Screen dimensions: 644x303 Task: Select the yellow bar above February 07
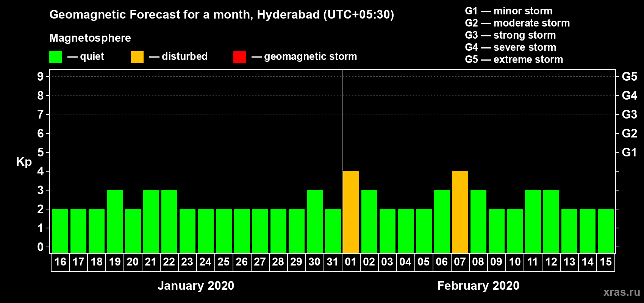[x=460, y=212]
